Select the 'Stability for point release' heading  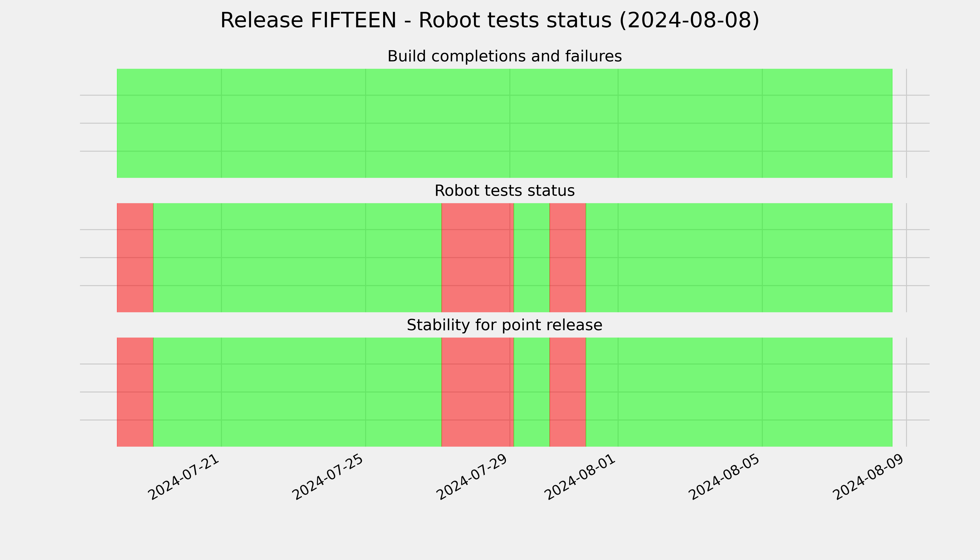click(x=505, y=325)
